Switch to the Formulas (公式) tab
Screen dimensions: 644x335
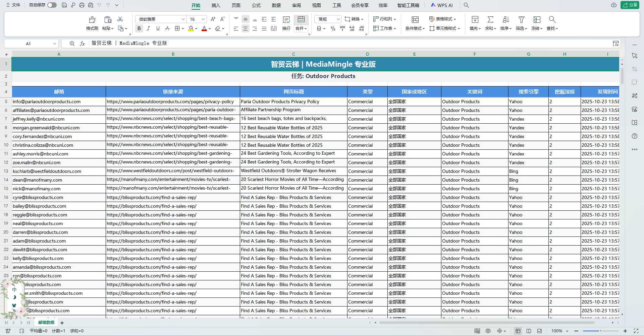point(256,5)
